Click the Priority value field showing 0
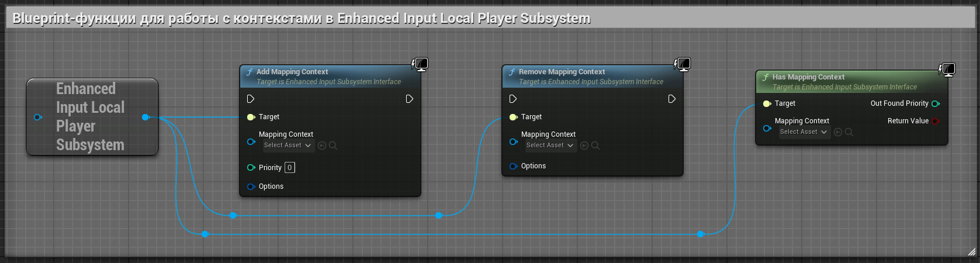The height and width of the screenshot is (263, 980). pos(289,168)
